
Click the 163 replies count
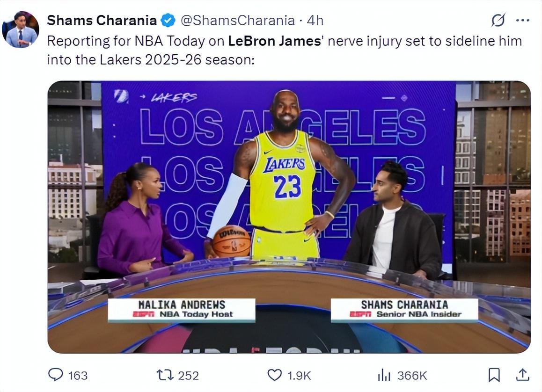[x=78, y=375]
